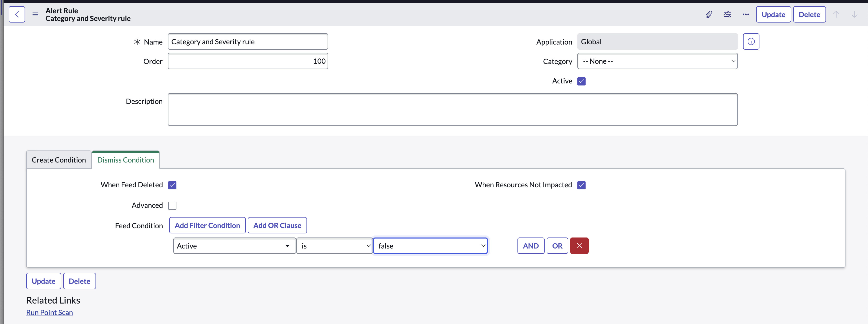The width and height of the screenshot is (868, 324).
Task: Open personalize form settings sliders icon
Action: [x=727, y=15]
